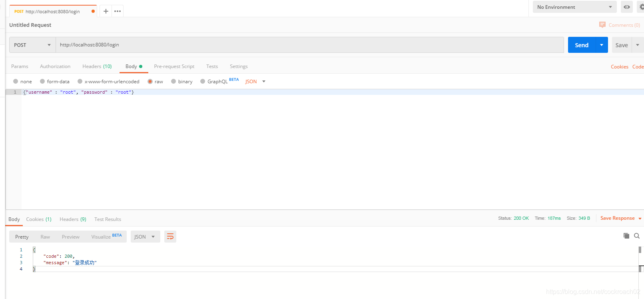Image resolution: width=644 pixels, height=299 pixels.
Task: Switch response view to Visualize BETA
Action: [x=106, y=237]
